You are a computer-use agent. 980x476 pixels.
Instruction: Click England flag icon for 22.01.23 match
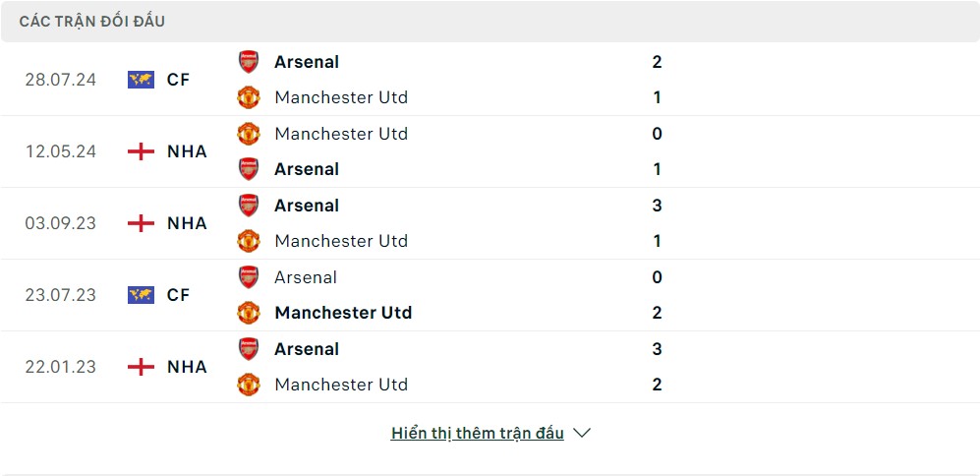141,367
